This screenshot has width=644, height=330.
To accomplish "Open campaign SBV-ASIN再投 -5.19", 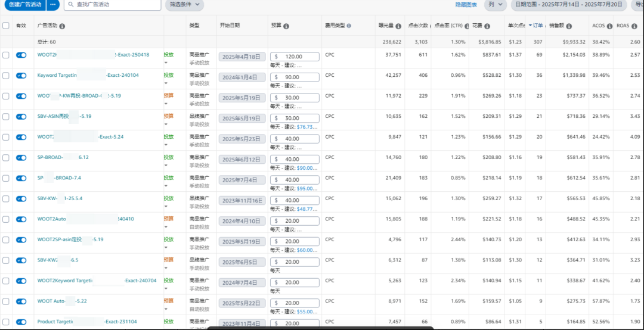I will [x=64, y=116].
